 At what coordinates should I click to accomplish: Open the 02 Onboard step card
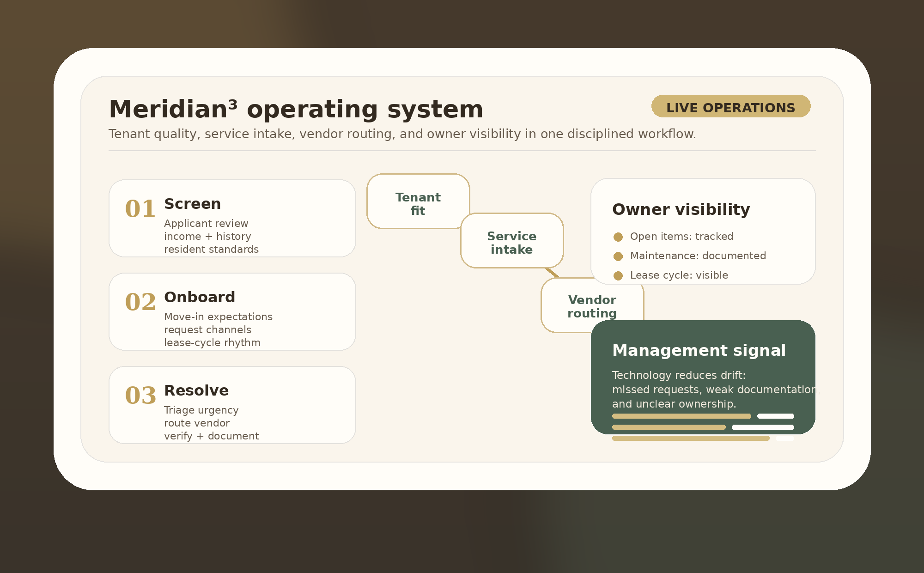pos(232,311)
